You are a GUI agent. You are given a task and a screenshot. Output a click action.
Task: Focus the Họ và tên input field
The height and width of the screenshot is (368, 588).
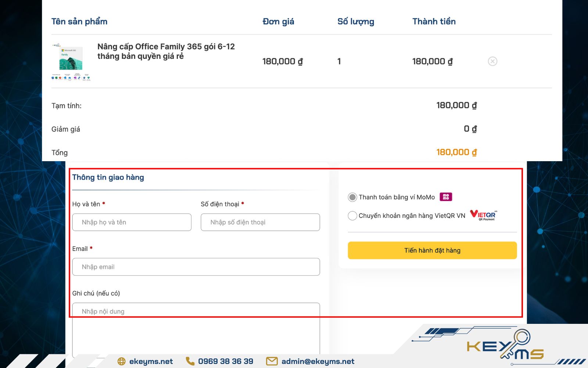pos(132,222)
